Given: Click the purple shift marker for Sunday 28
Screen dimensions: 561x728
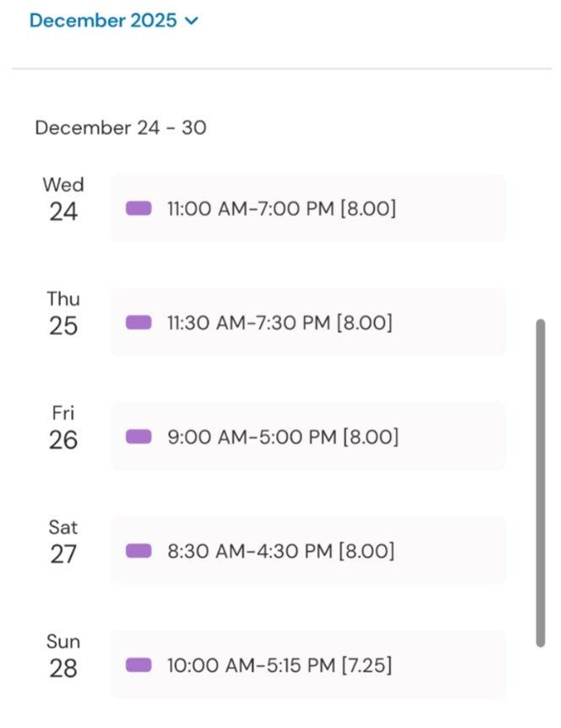Looking at the screenshot, I should coord(139,665).
